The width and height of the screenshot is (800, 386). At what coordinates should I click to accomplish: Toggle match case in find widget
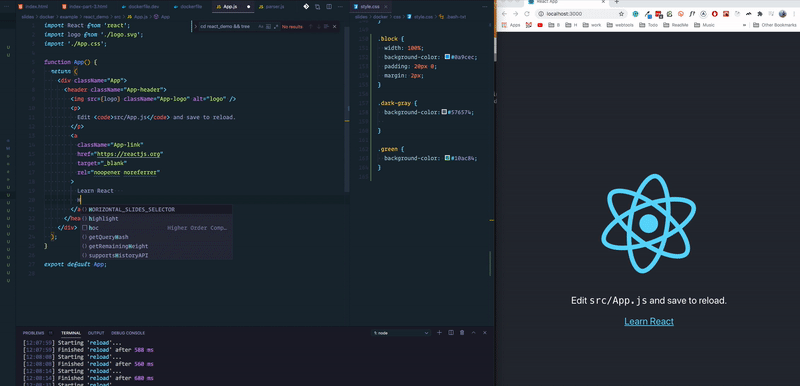click(x=261, y=27)
